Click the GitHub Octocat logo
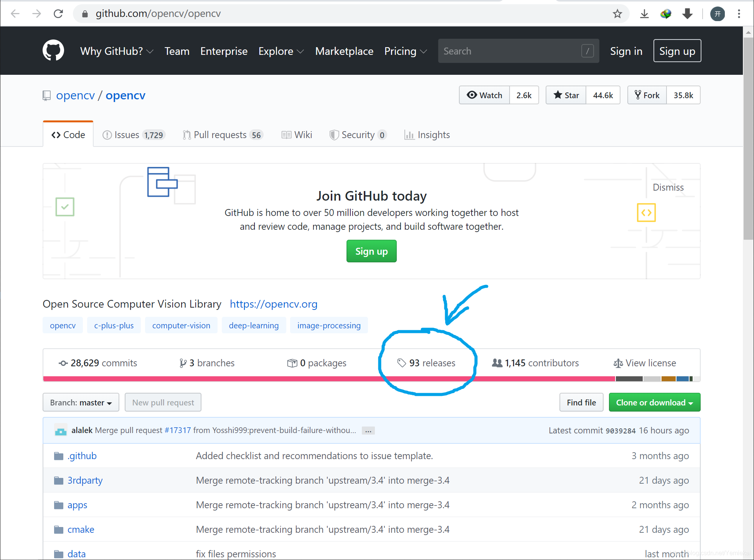 tap(53, 50)
